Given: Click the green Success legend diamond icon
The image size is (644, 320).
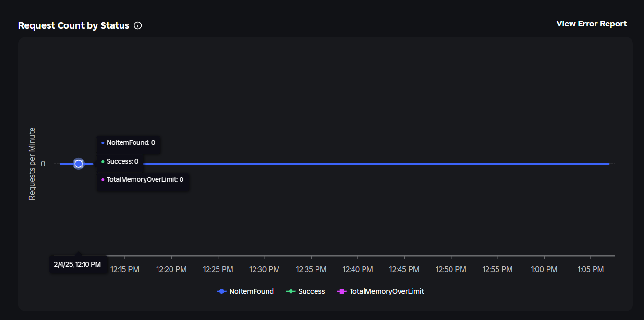Looking at the screenshot, I should [x=291, y=291].
